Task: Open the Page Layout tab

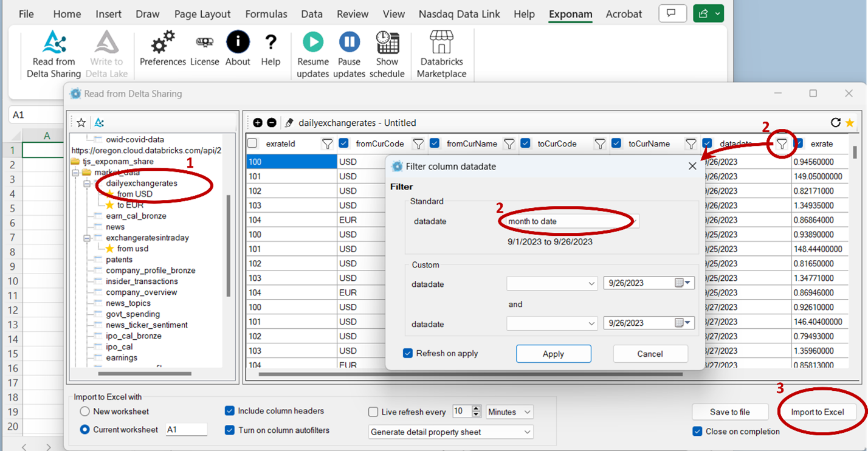Action: coord(202,14)
